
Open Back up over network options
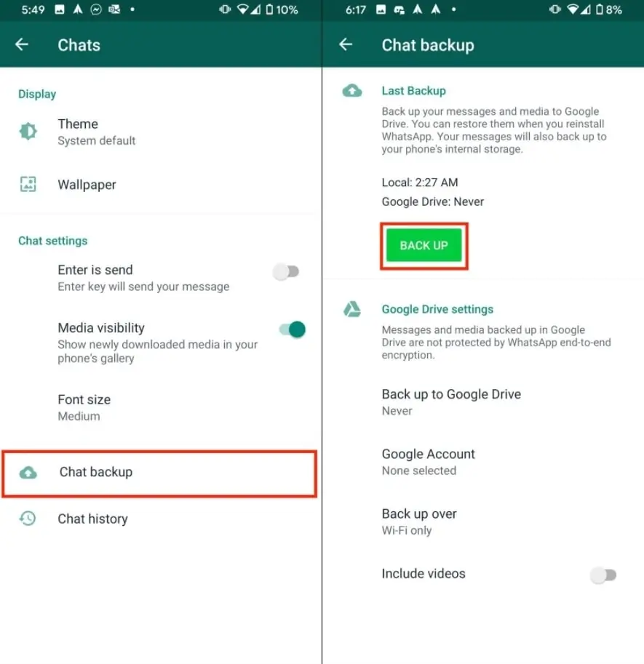click(x=483, y=521)
